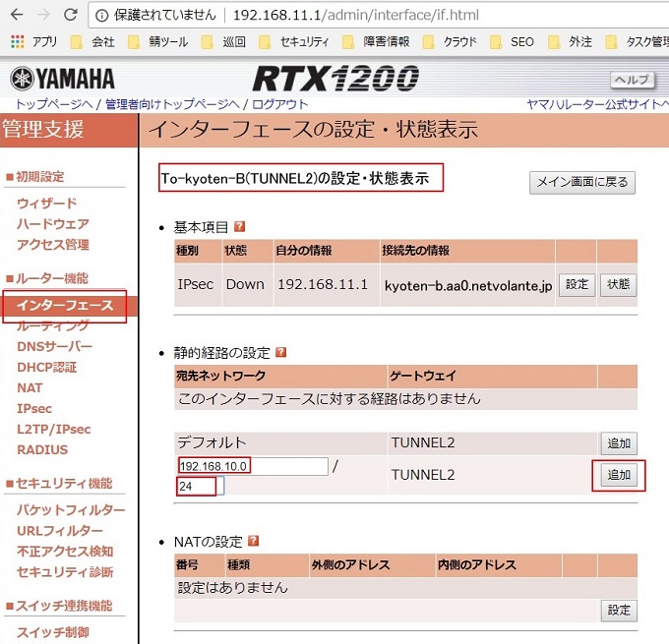Open the クラウド bookmark folder
This screenshot has width=669, height=644.
pos(450,42)
